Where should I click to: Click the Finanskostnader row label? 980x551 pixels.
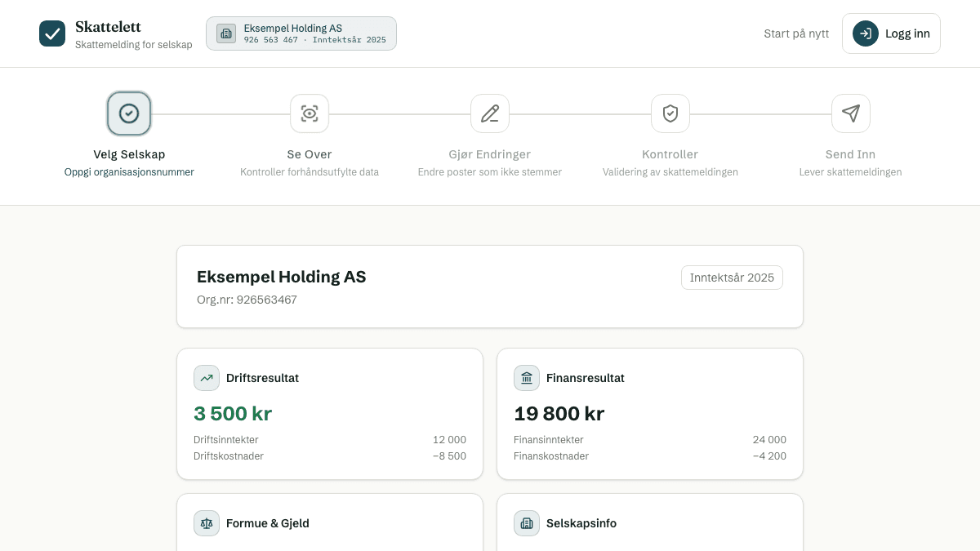point(551,456)
